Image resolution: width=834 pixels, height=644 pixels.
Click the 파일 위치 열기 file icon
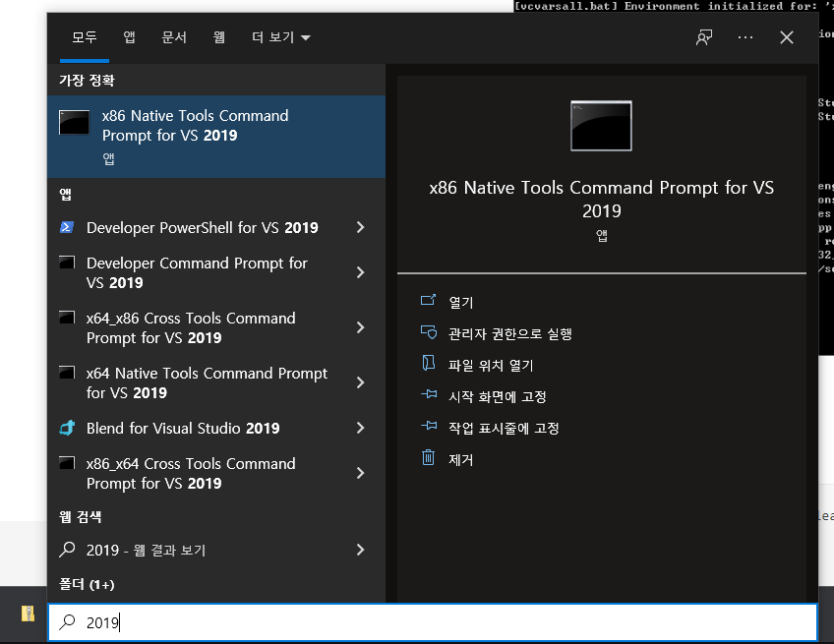[429, 363]
